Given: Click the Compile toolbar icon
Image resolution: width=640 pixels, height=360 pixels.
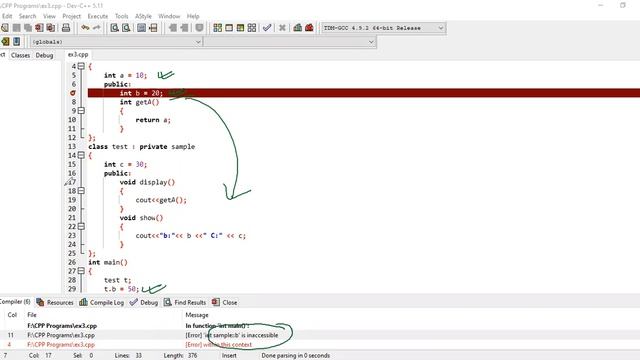Looking at the screenshot, I should click(x=218, y=28).
